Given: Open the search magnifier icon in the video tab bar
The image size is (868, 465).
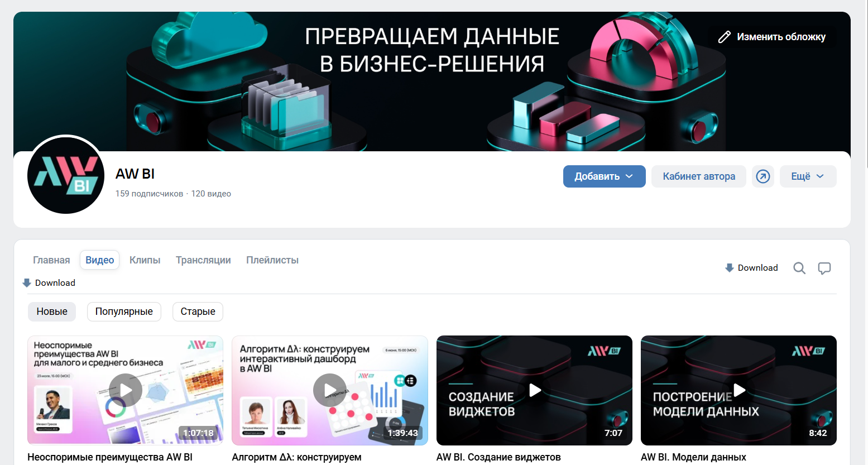Looking at the screenshot, I should pos(799,268).
